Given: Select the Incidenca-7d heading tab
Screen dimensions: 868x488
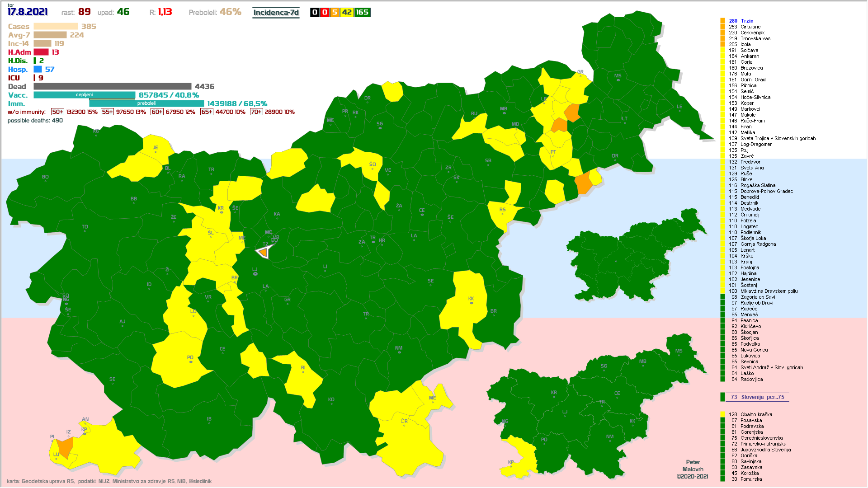Looking at the screenshot, I should (x=276, y=12).
